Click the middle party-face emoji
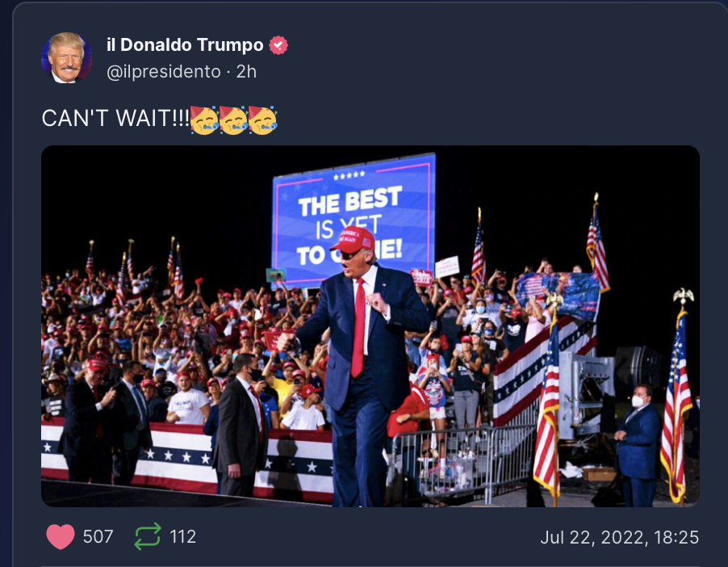Image resolution: width=728 pixels, height=567 pixels. coord(233,120)
